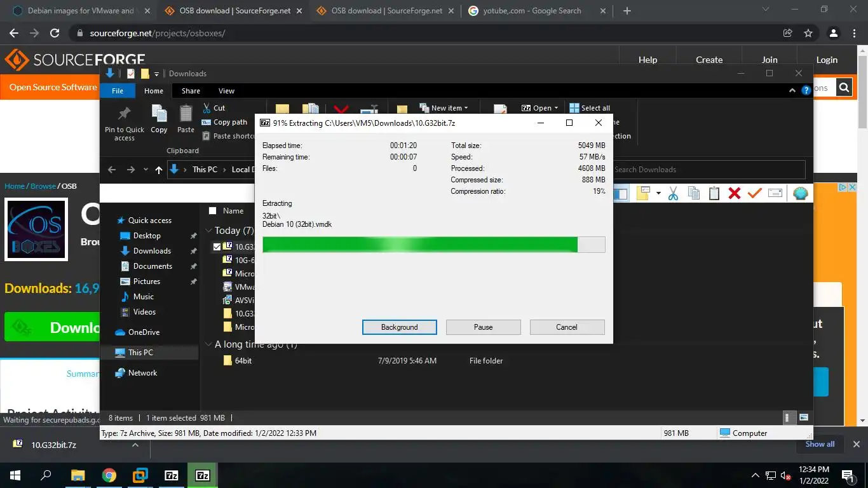Switch to the Share ribbon tab

(191, 91)
